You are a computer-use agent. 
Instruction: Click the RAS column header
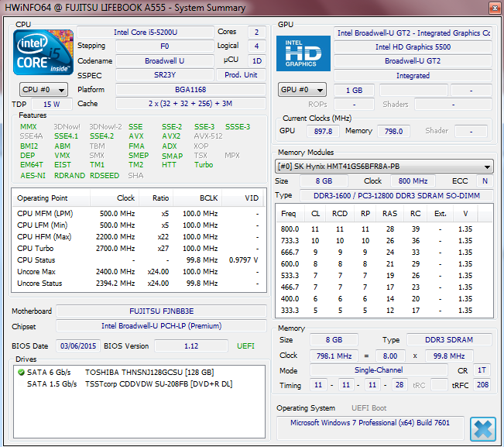pos(389,214)
